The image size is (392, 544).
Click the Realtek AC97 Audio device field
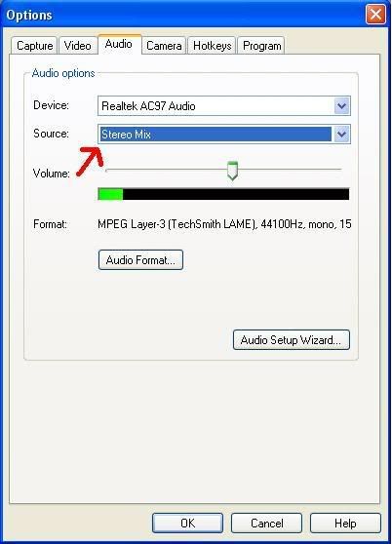pos(224,106)
